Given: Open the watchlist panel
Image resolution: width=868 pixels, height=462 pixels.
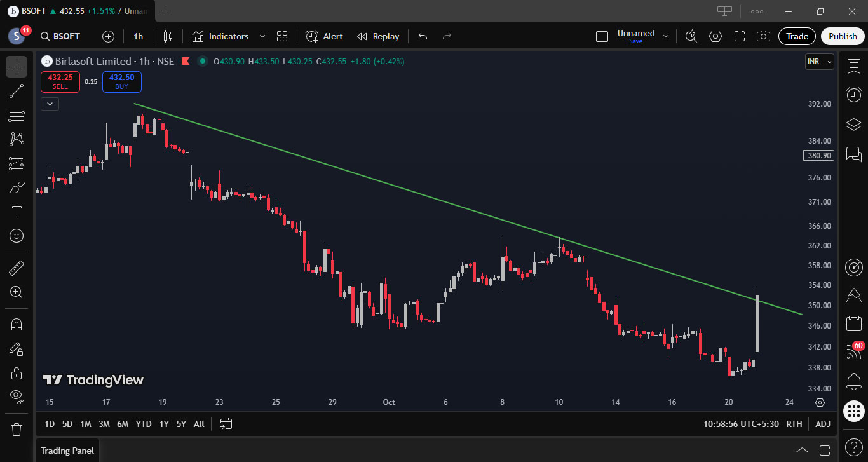Looking at the screenshot, I should point(854,67).
